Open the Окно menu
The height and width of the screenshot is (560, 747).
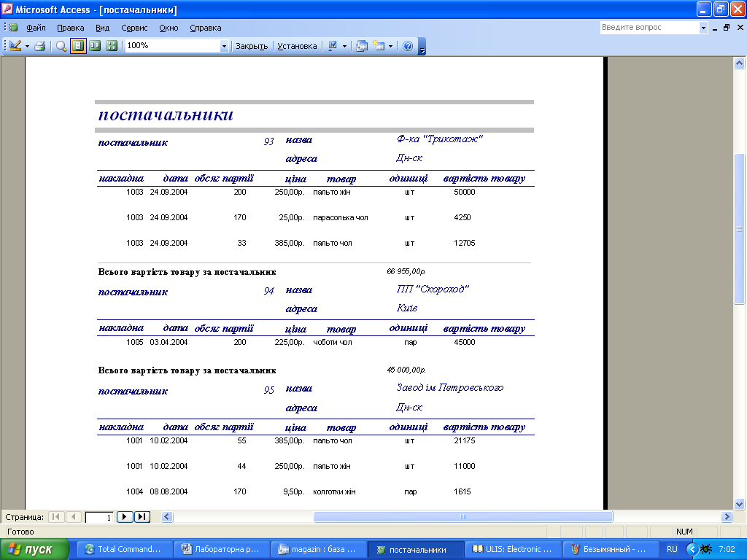(x=169, y=28)
